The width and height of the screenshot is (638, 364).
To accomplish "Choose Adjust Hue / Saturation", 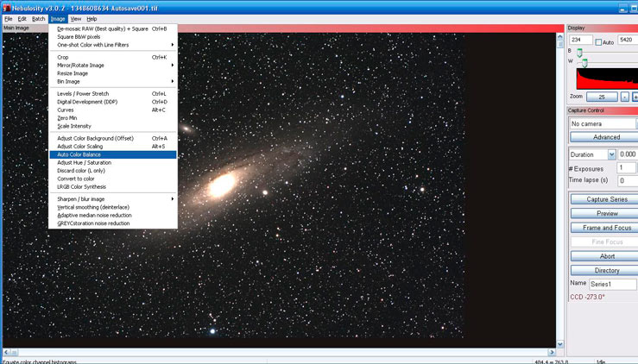I will click(x=113, y=162).
